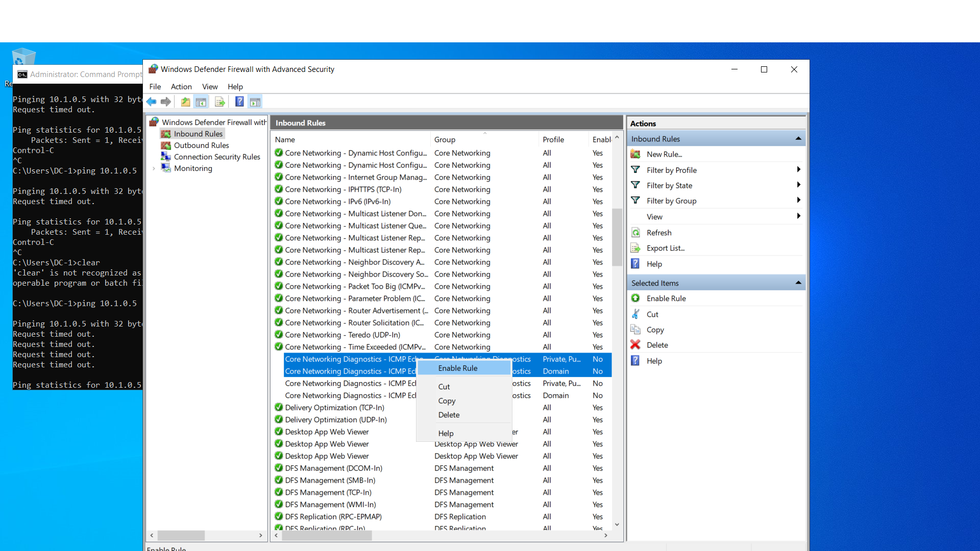Select Outbound Rules in the console tree
Image resolution: width=980 pixels, height=551 pixels.
[x=200, y=145]
